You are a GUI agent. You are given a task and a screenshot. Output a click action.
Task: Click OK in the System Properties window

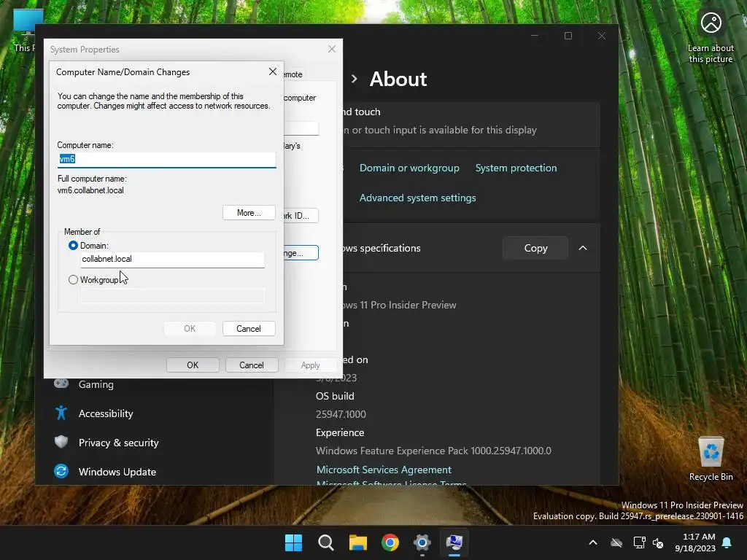(193, 365)
